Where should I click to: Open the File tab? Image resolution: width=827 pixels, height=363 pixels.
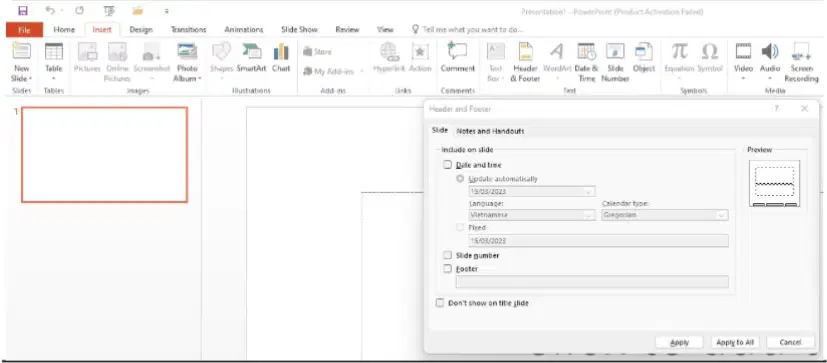24,30
